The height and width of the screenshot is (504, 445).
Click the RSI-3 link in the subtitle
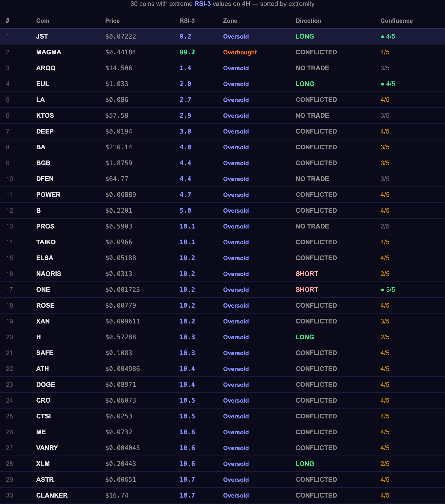point(203,4)
